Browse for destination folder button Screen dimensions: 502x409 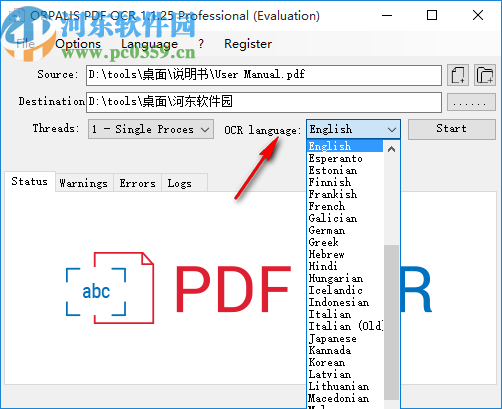point(471,102)
